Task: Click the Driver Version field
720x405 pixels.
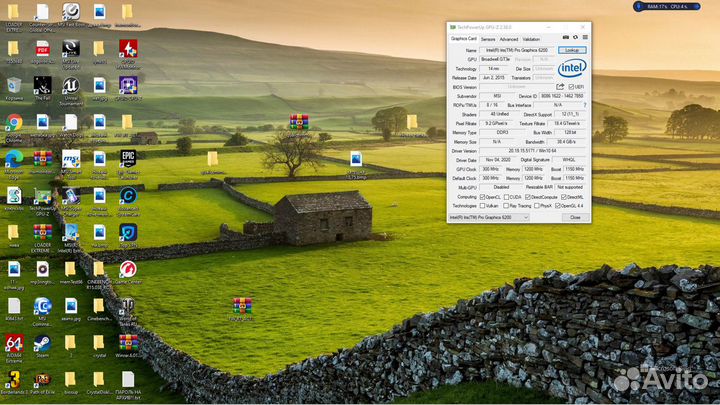Action: click(x=533, y=151)
